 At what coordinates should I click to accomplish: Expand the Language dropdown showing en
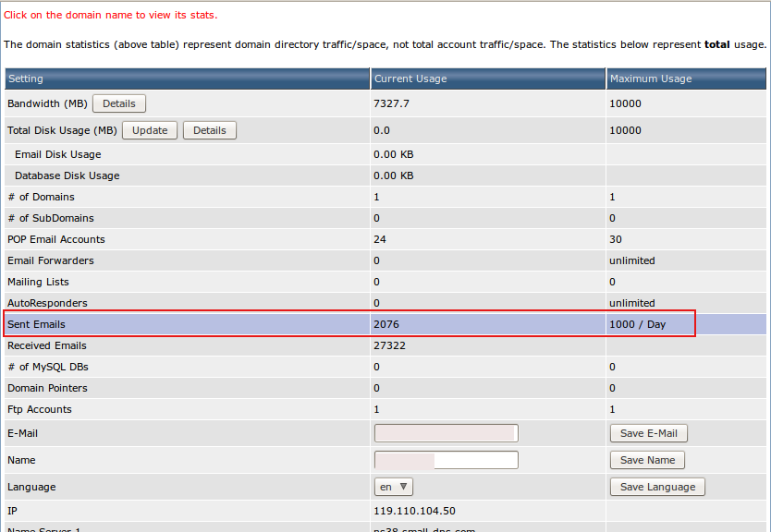[x=394, y=487]
